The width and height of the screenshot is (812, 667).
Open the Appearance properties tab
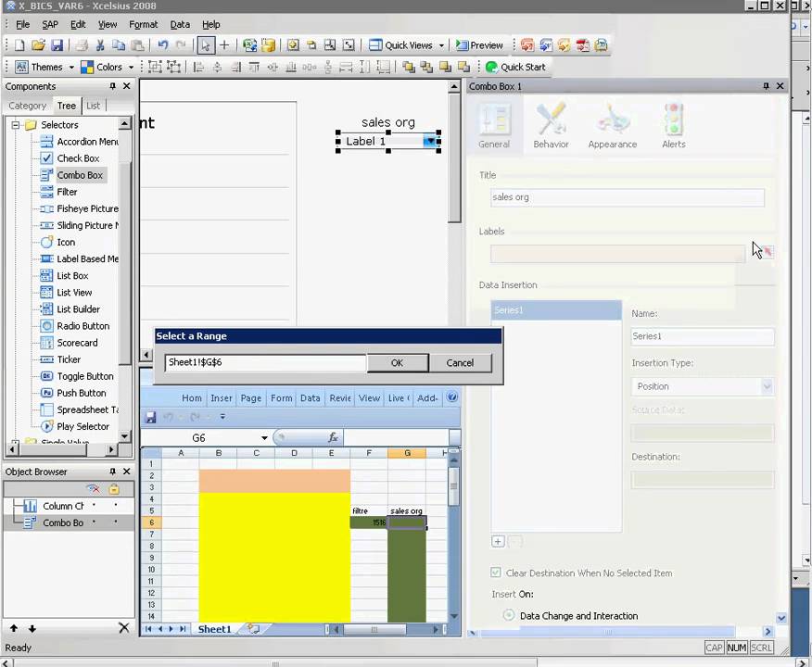[x=612, y=126]
